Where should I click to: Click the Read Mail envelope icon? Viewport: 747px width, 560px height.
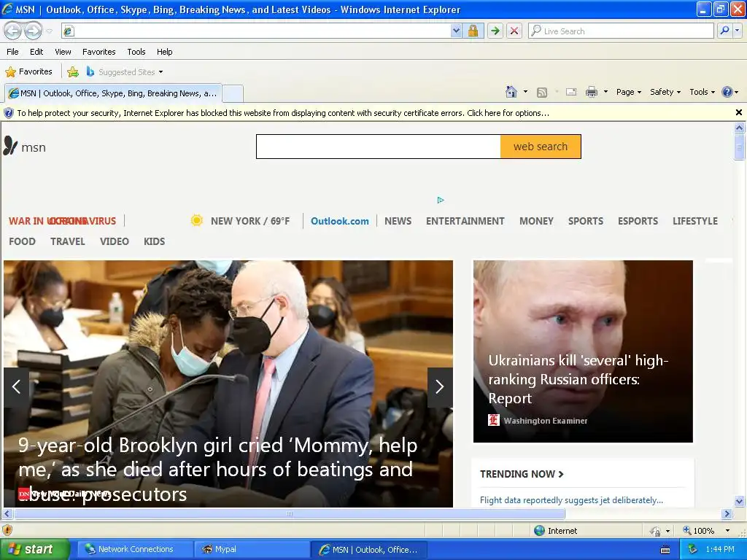[571, 92]
